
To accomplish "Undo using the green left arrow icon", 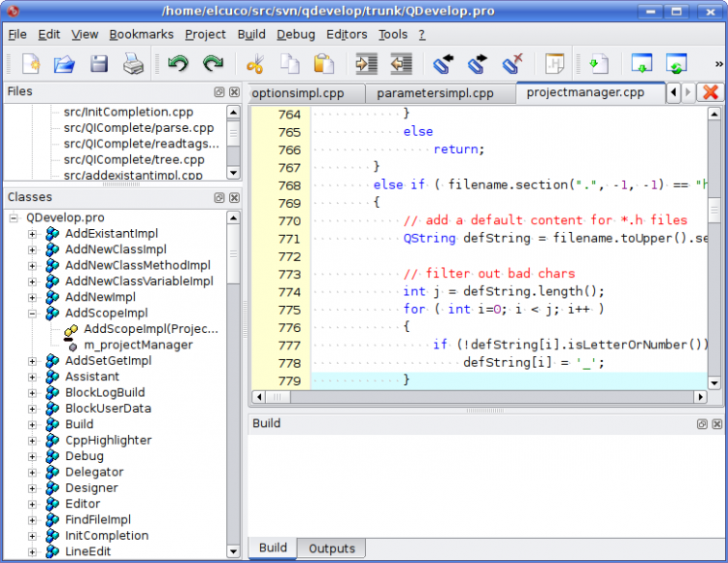I will click(178, 65).
